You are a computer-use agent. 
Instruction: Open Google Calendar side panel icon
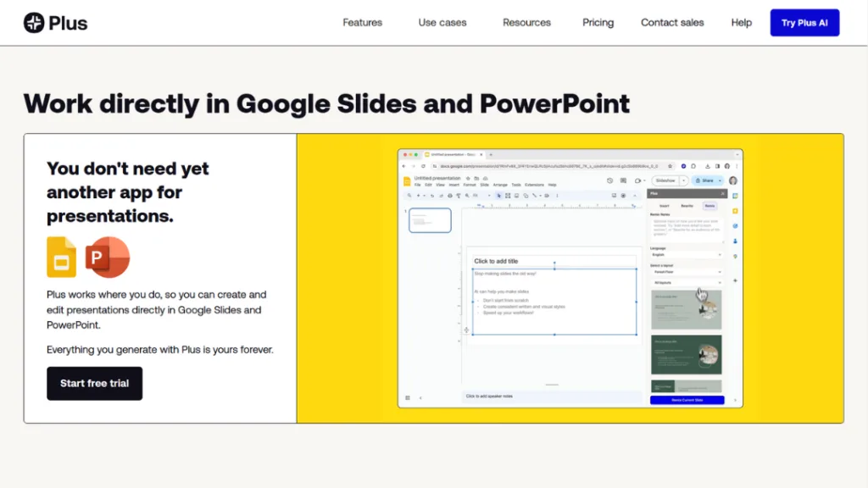(735, 196)
